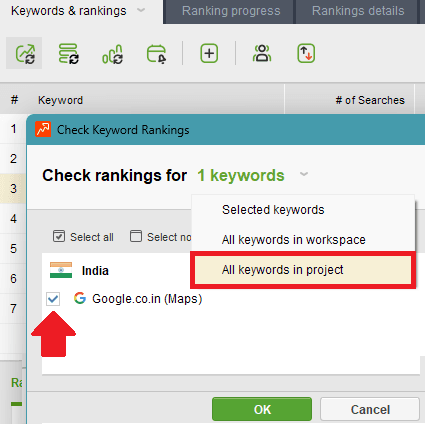This screenshot has width=425, height=424.
Task: Click the up-down arrows toolbar icon
Action: pos(306,53)
